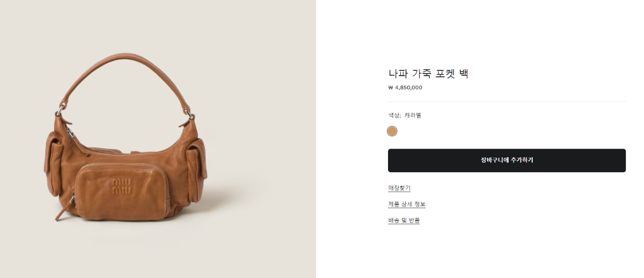Click the 장바구니에 추가하기 button
The image size is (644, 278).
click(507, 160)
